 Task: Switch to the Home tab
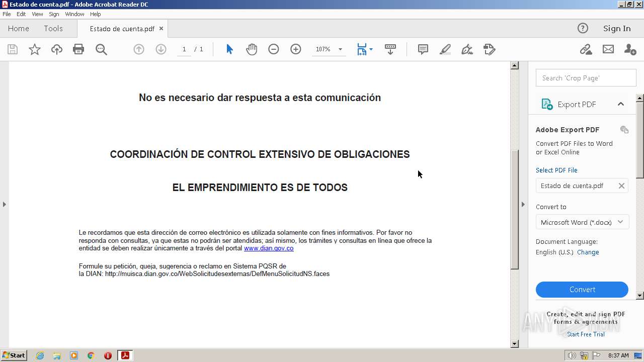(19, 29)
